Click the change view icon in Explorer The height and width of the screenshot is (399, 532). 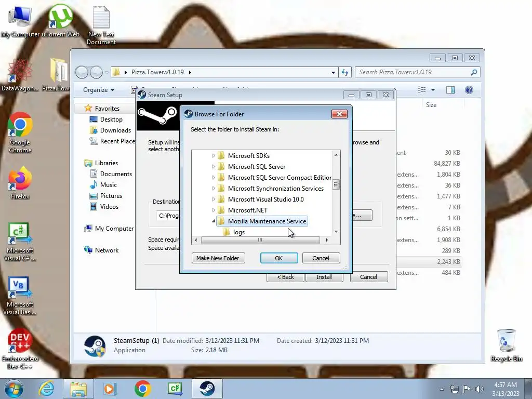point(422,90)
